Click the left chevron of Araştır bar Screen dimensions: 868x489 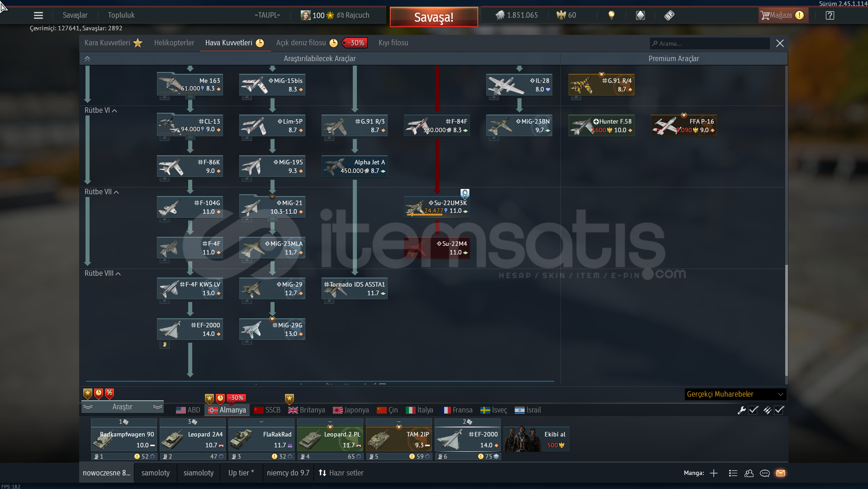(x=88, y=407)
